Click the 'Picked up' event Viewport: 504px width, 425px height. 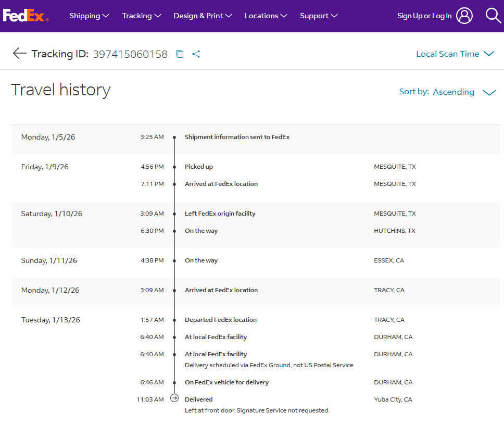pos(199,167)
